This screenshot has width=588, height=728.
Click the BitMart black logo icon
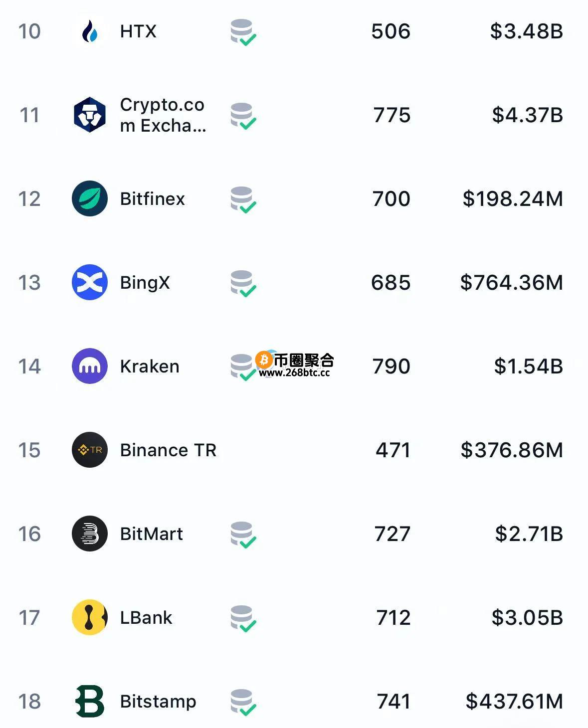pyautogui.click(x=90, y=534)
